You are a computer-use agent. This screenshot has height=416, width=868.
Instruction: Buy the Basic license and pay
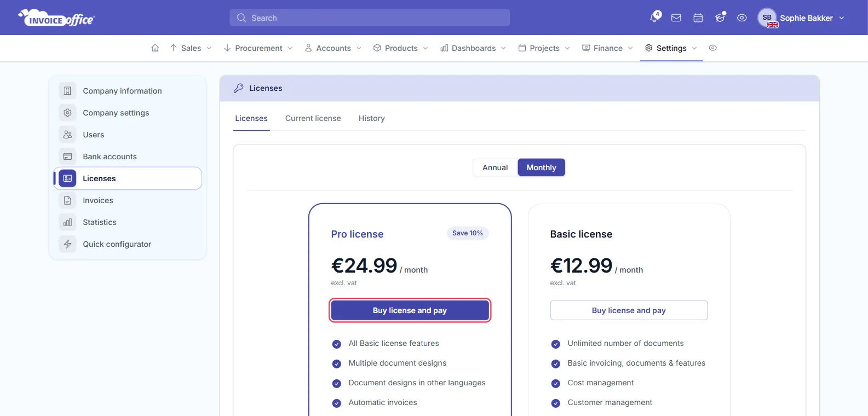629,310
